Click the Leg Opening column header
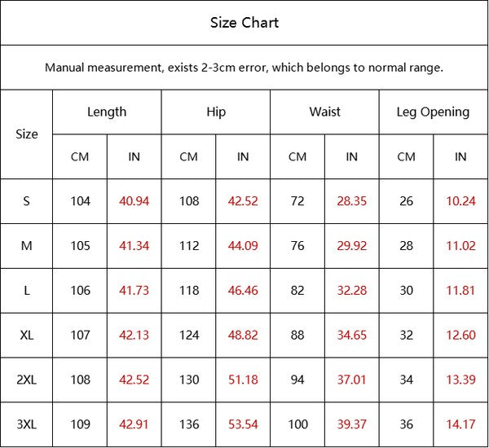Screen dimensions: 489x448 [433, 112]
